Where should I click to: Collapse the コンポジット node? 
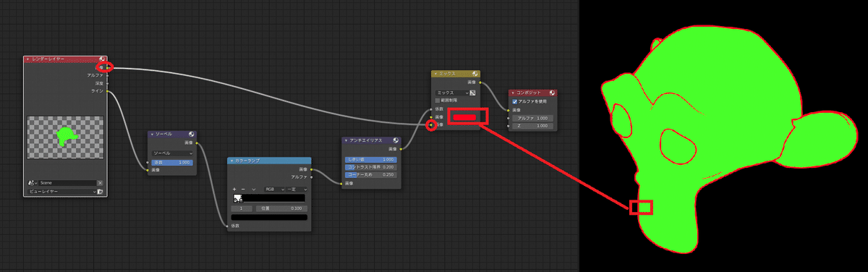tap(514, 93)
